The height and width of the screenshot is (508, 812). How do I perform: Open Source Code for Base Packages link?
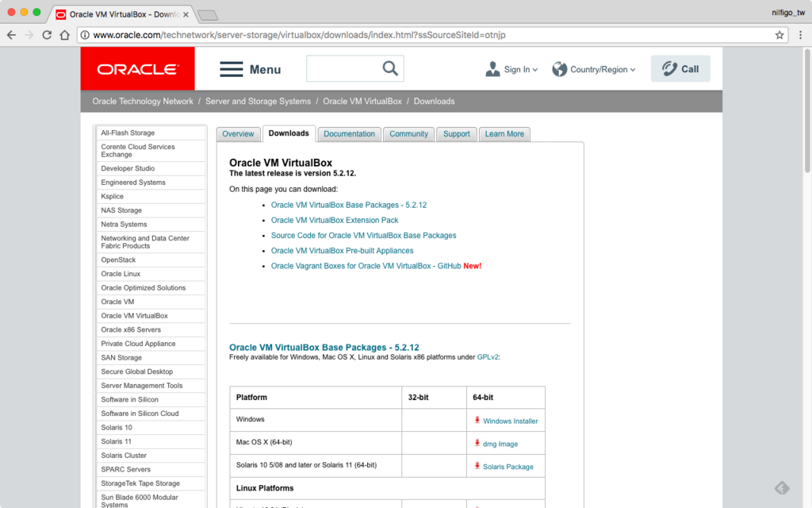tap(363, 235)
